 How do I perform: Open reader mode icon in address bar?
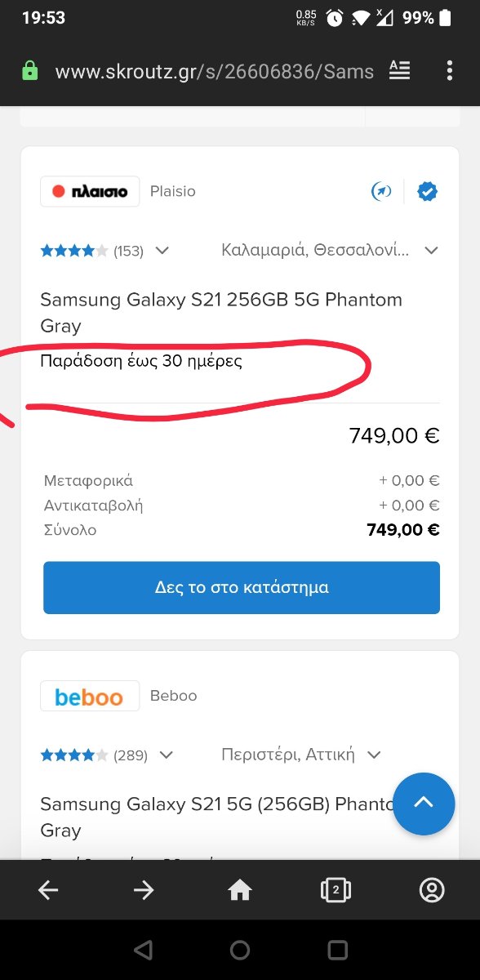399,71
